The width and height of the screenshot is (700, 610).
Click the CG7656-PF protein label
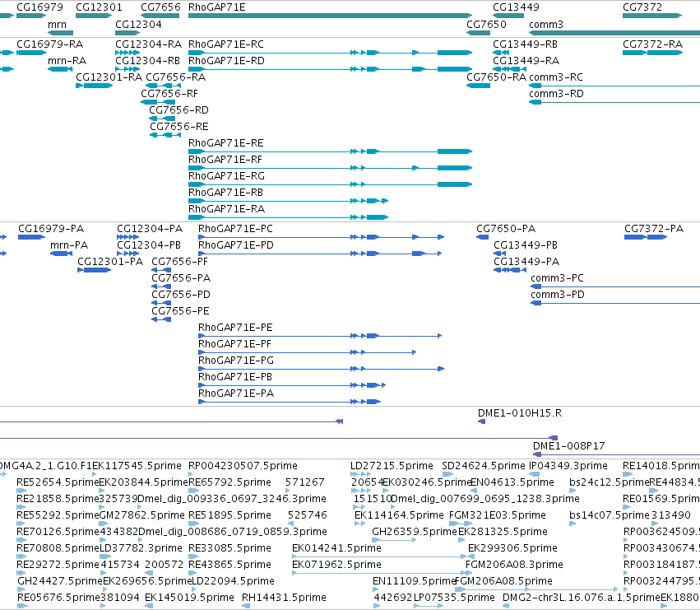click(x=179, y=262)
